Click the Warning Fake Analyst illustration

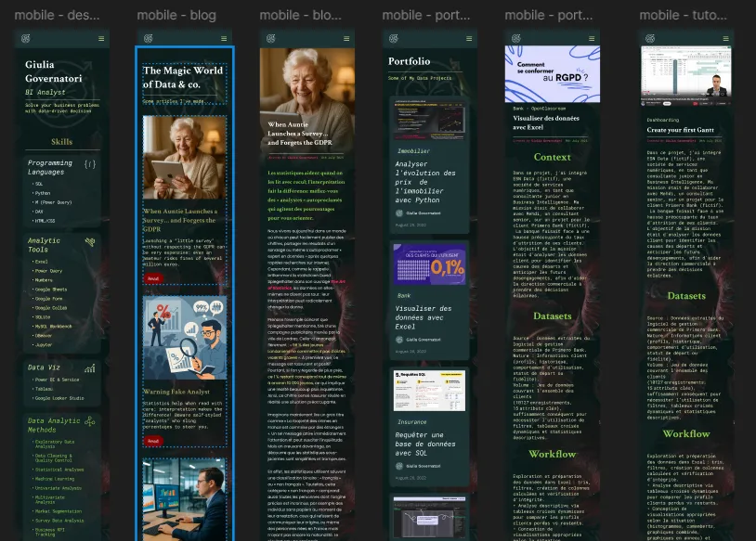pyautogui.click(x=184, y=338)
